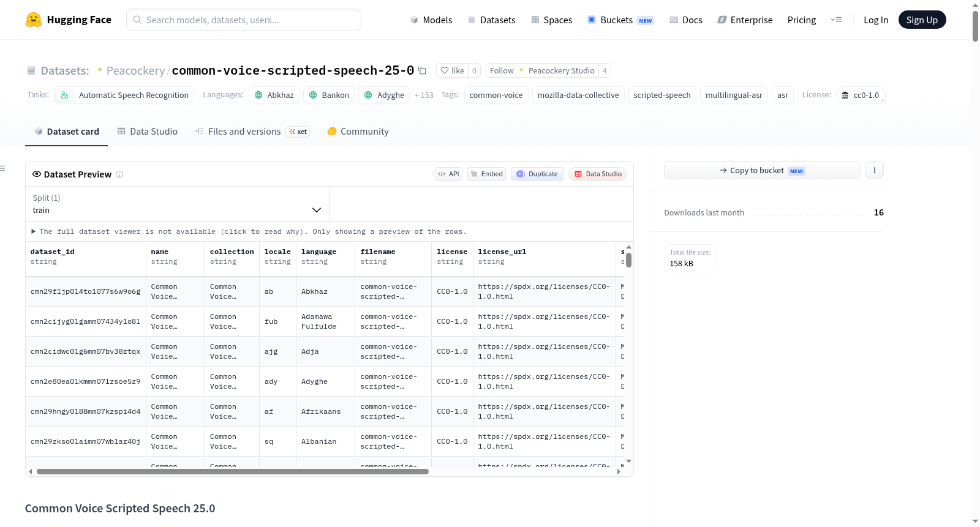Click the Hugging Face logo icon

[34, 20]
